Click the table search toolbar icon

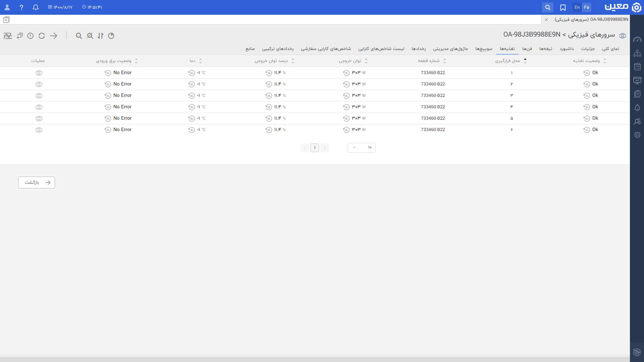point(79,36)
